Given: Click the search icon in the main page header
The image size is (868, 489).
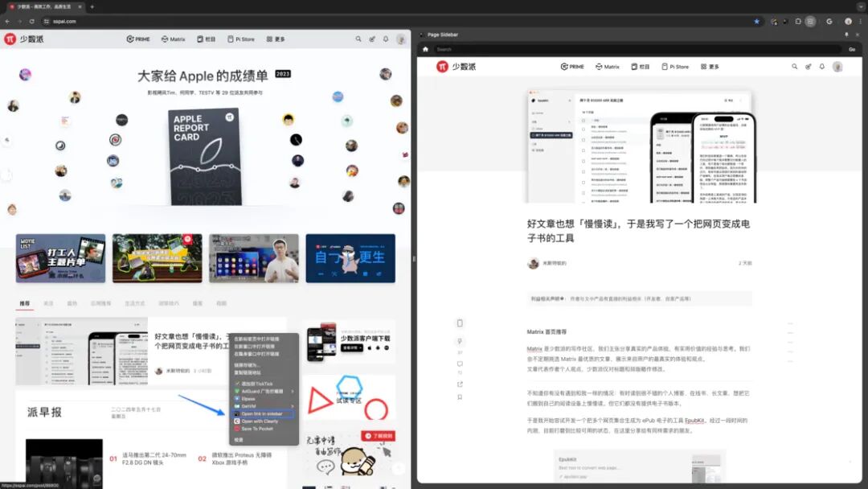Looking at the screenshot, I should (x=358, y=39).
